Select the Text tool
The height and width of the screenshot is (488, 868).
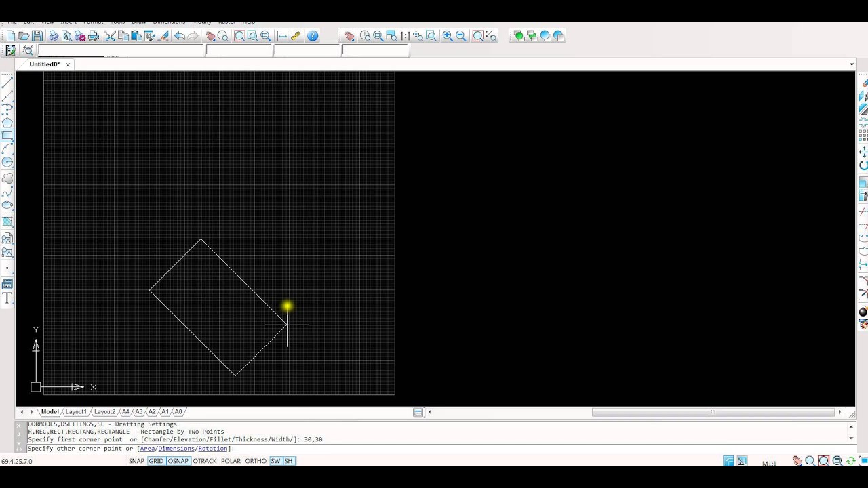pyautogui.click(x=7, y=298)
